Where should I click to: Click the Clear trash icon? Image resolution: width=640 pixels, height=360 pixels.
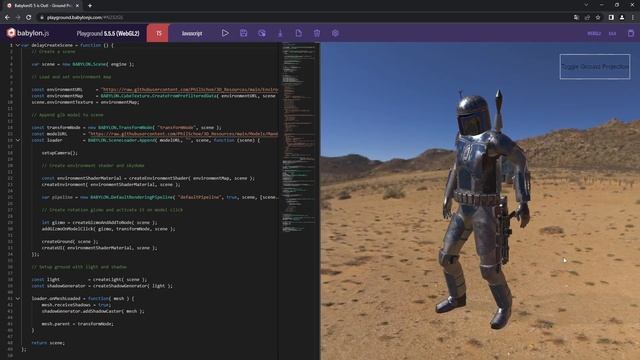[x=317, y=33]
